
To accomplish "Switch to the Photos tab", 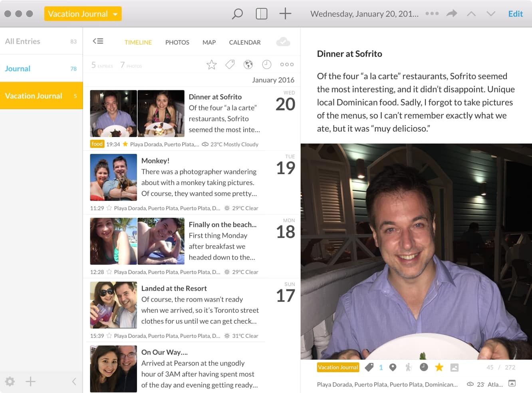I will [177, 42].
